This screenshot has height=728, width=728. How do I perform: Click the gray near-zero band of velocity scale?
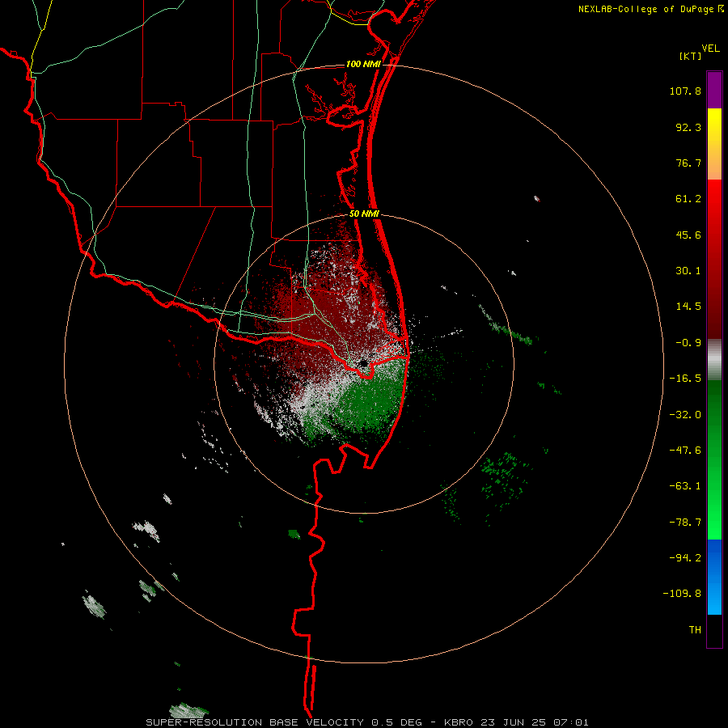[714, 359]
